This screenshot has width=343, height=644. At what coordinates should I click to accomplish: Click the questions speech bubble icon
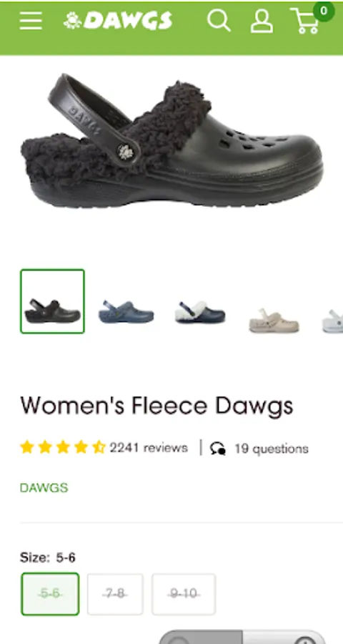[218, 448]
